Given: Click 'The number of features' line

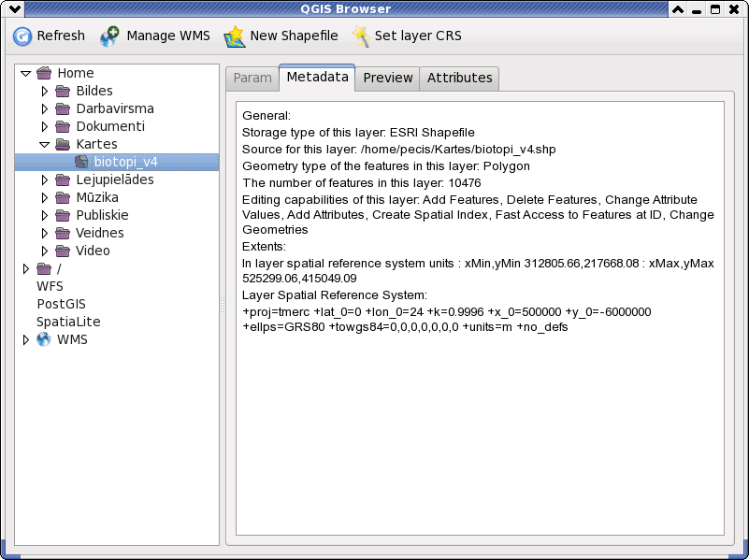Looking at the screenshot, I should pyautogui.click(x=362, y=183).
